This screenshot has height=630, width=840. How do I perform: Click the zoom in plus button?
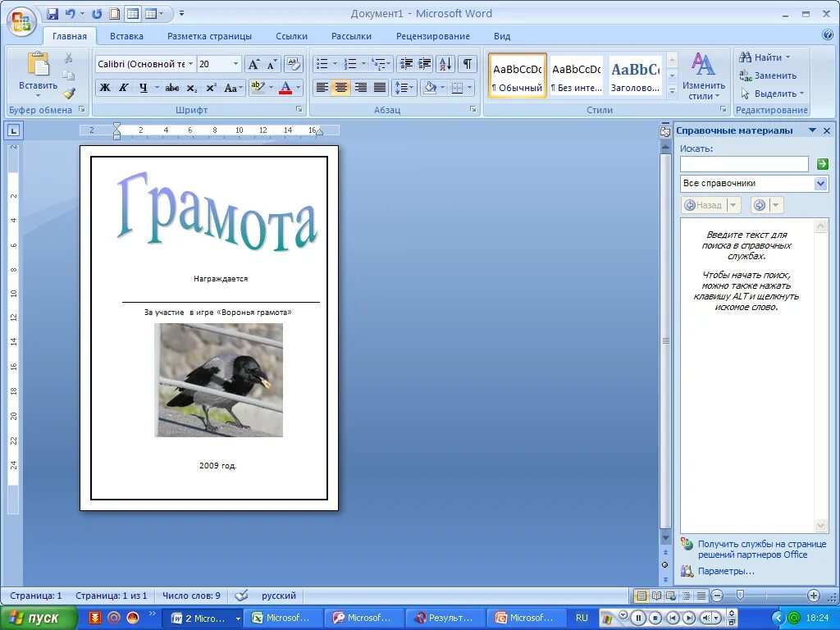click(813, 596)
